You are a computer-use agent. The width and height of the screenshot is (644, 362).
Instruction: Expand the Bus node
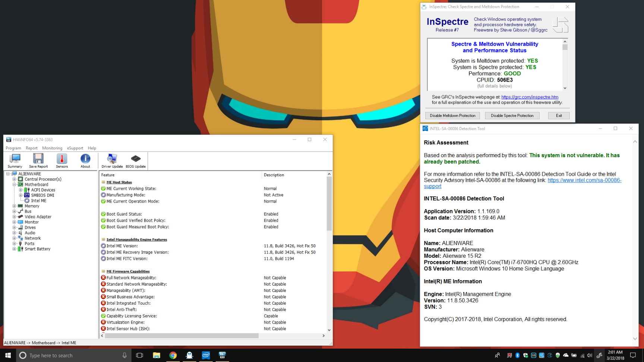(14, 211)
